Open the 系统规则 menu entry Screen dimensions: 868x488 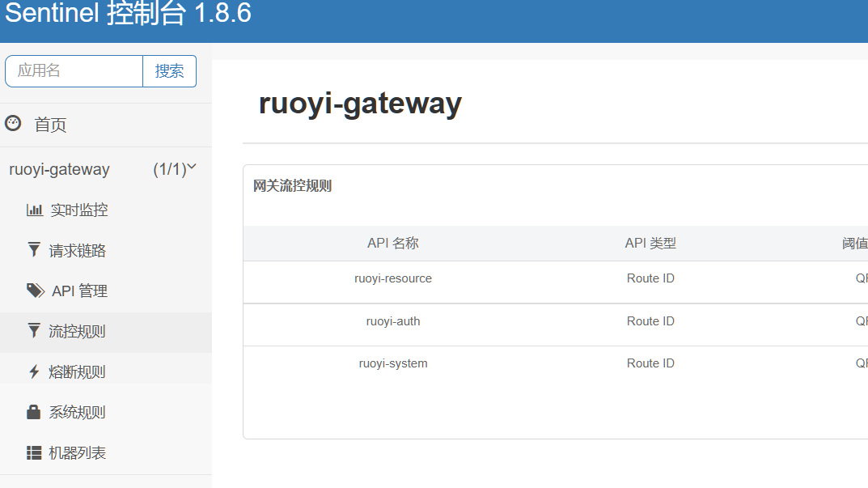(77, 412)
